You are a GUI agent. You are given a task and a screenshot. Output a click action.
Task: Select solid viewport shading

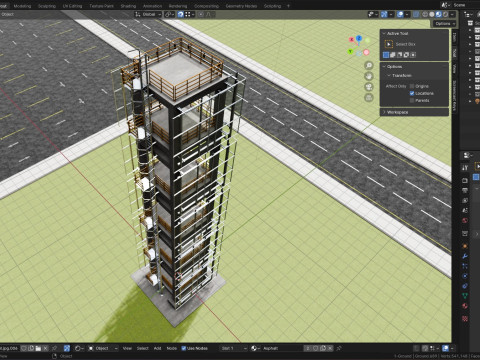432,14
